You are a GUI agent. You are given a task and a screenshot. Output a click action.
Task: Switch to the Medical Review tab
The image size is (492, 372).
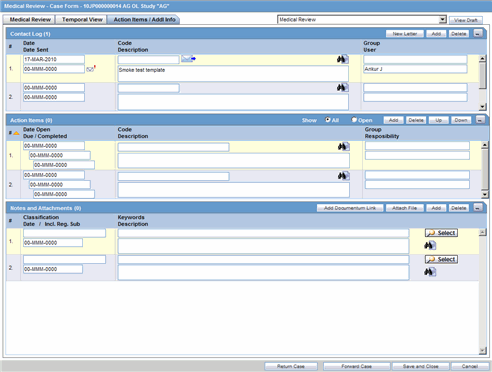pyautogui.click(x=30, y=20)
